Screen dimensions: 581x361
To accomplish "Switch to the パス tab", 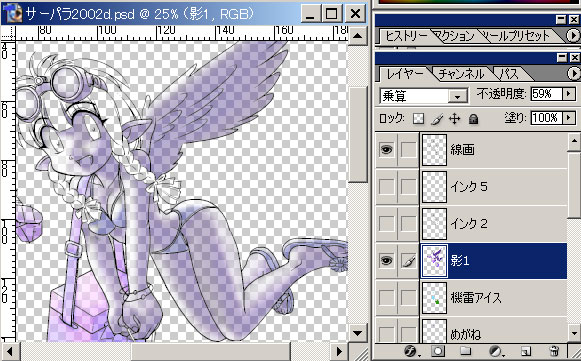I will pos(509,74).
